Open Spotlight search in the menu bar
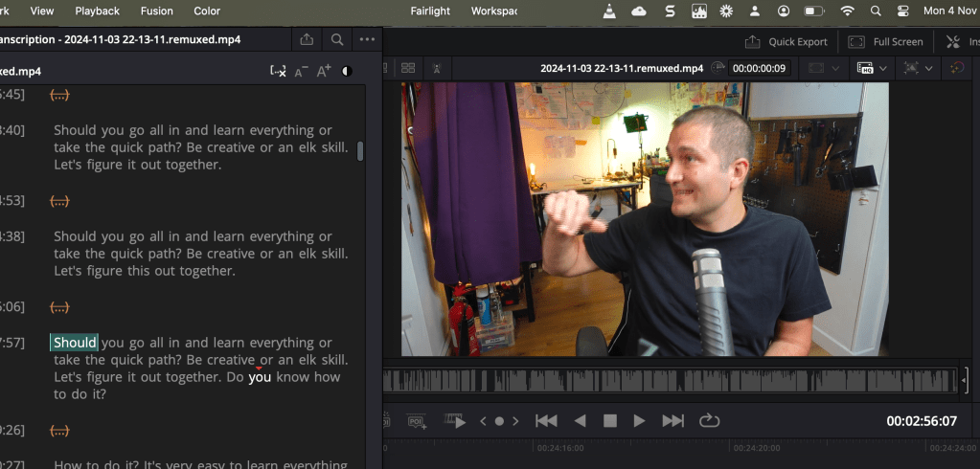The height and width of the screenshot is (469, 980). point(876,11)
